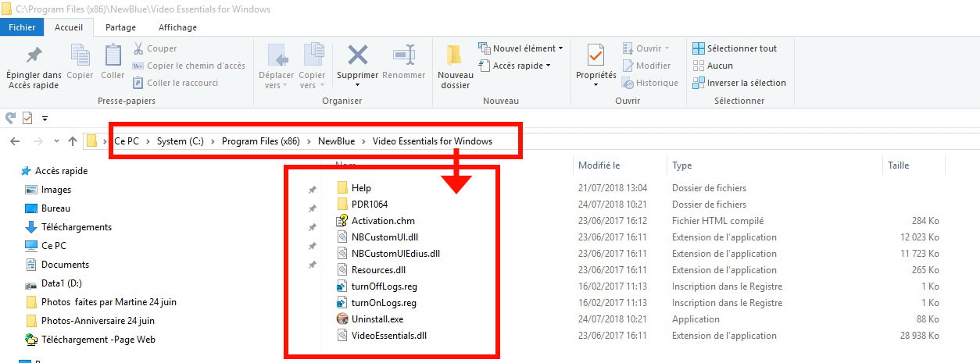Select Ce PC in navigation pane
The height and width of the screenshot is (363, 980).
point(46,246)
